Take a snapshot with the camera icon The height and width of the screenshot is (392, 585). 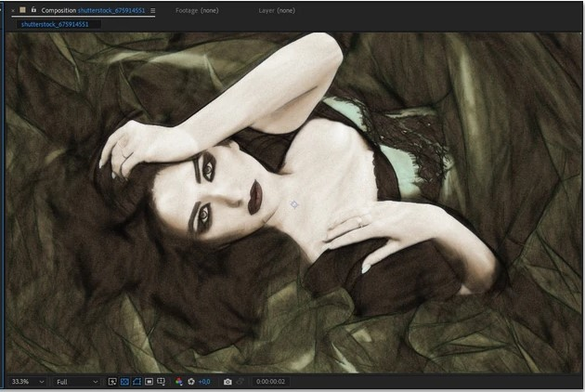coord(227,382)
